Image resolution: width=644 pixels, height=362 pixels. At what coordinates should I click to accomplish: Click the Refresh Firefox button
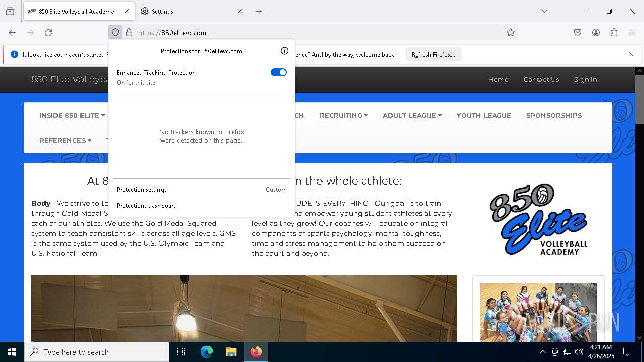pos(433,54)
